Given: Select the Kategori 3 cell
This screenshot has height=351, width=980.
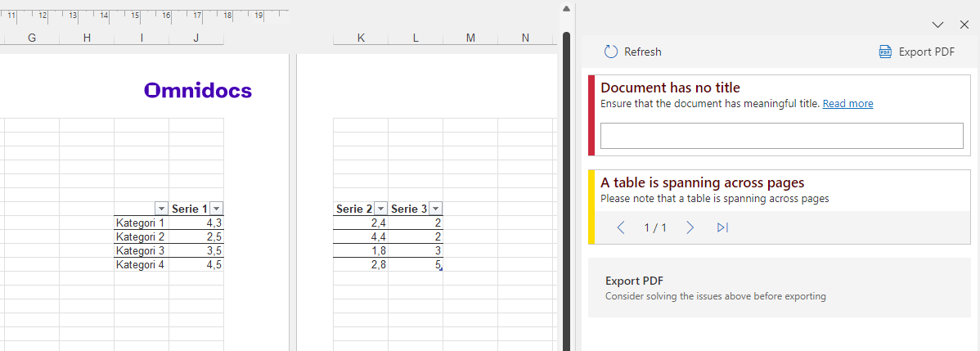Looking at the screenshot, I should 142,250.
